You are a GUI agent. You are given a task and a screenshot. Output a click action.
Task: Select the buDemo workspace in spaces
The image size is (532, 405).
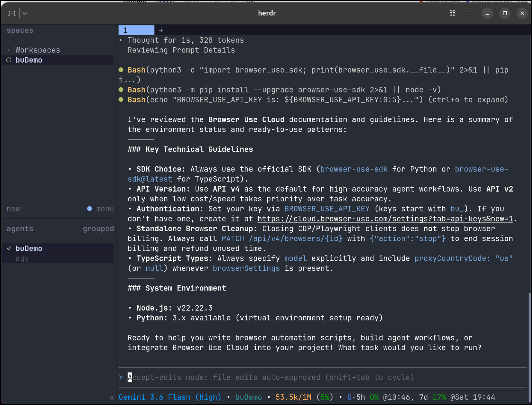(x=58, y=60)
